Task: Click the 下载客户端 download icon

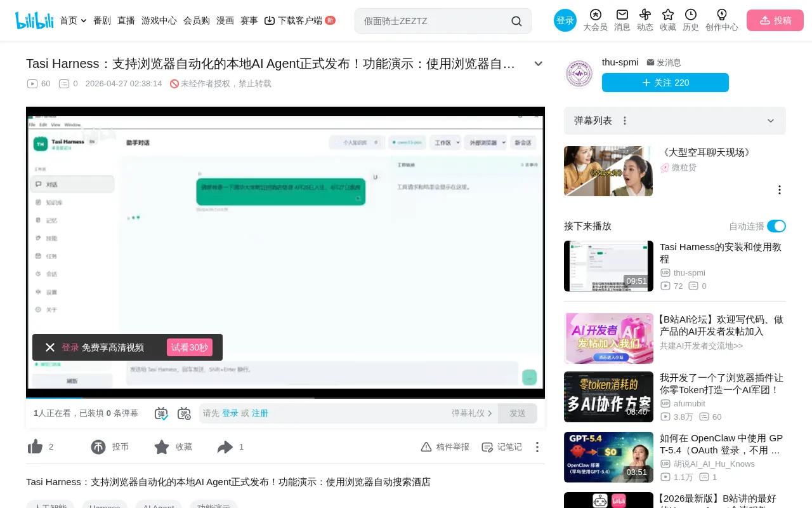Action: coord(270,20)
